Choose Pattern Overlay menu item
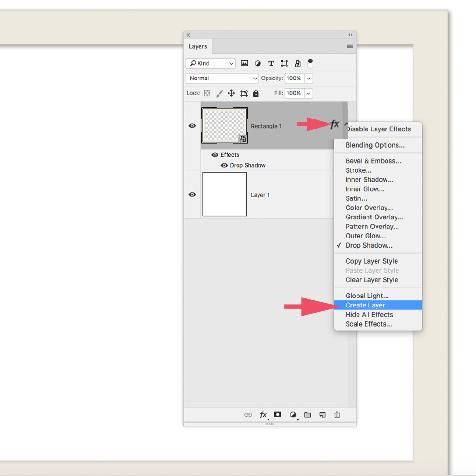 coord(378,227)
